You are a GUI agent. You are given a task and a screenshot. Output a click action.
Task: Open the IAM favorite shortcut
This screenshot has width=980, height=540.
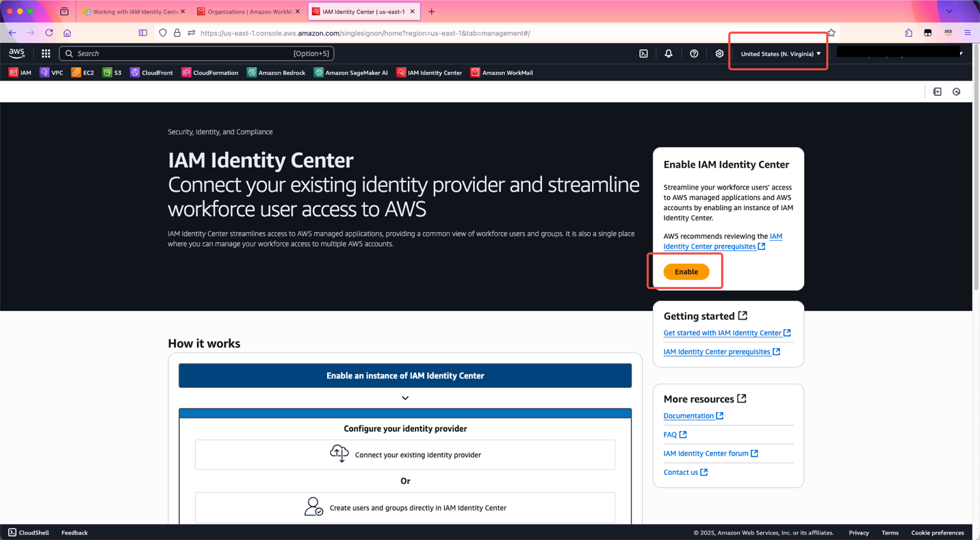[20, 73]
